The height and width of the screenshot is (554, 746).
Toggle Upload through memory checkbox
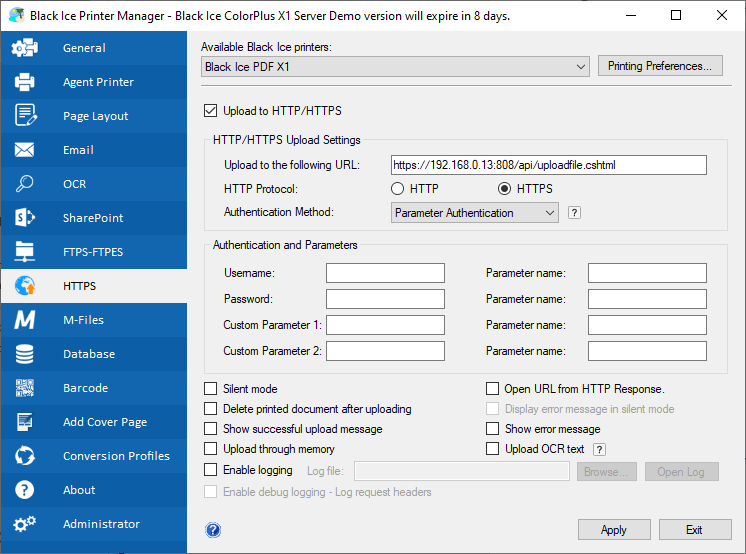pos(210,449)
